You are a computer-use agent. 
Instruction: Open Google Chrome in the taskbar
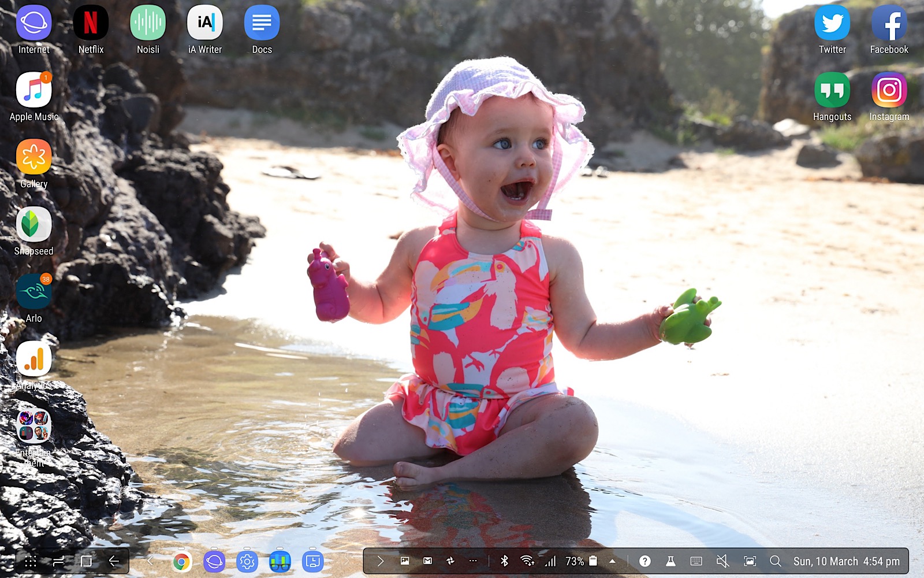tap(181, 561)
